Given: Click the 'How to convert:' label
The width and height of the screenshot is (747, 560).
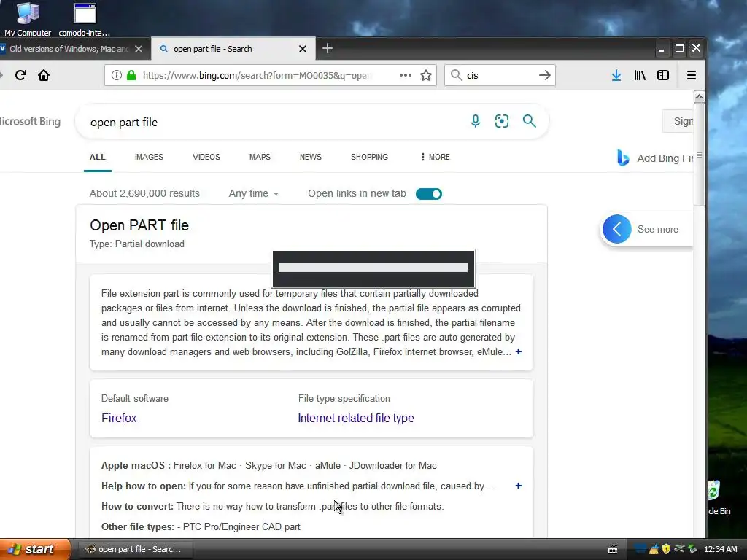Looking at the screenshot, I should (137, 506).
